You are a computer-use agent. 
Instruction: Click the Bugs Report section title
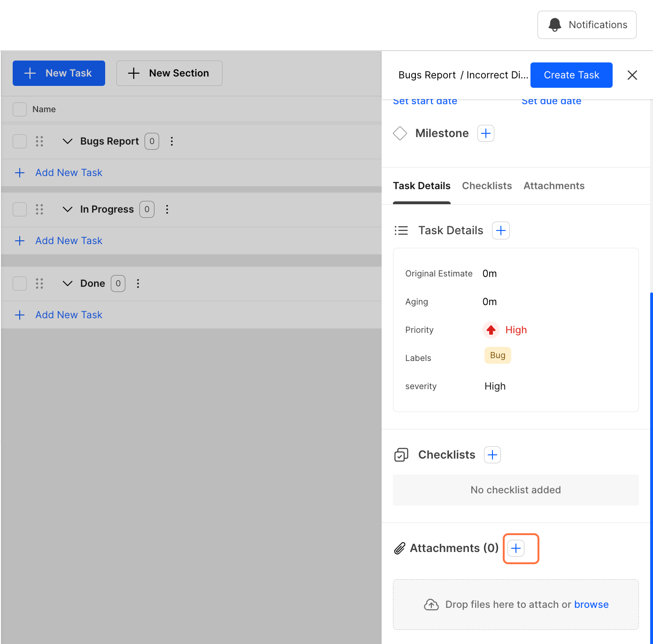[x=109, y=141]
